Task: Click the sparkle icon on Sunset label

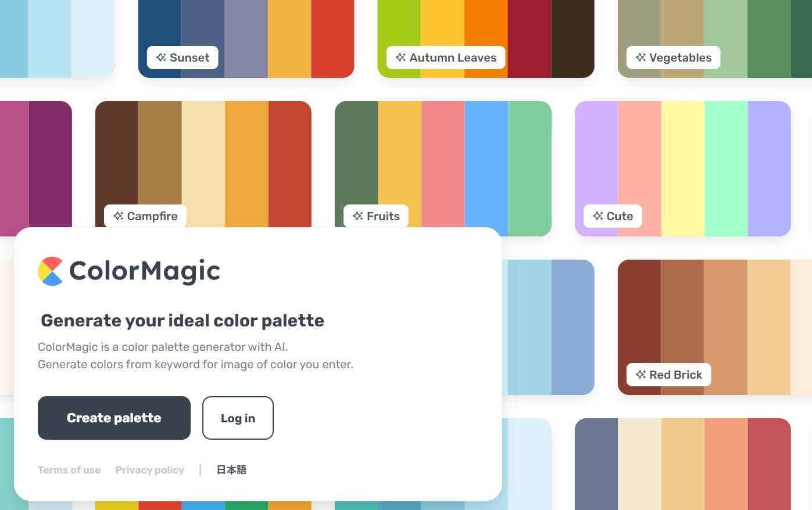Action: click(x=160, y=58)
